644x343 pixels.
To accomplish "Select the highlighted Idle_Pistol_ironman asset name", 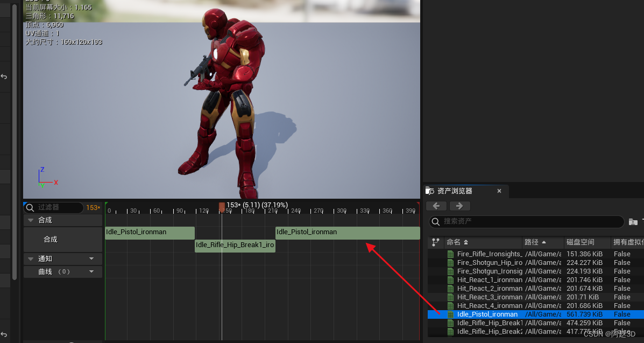I will click(487, 314).
